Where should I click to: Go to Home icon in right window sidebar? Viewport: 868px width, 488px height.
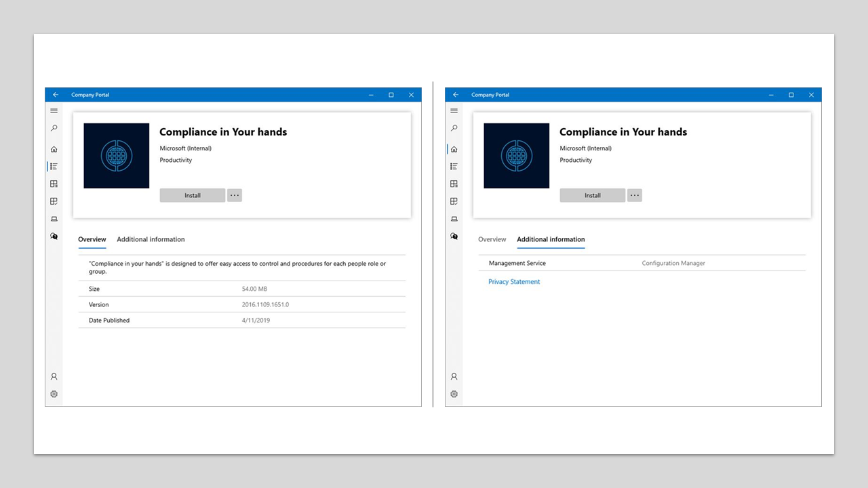click(454, 149)
